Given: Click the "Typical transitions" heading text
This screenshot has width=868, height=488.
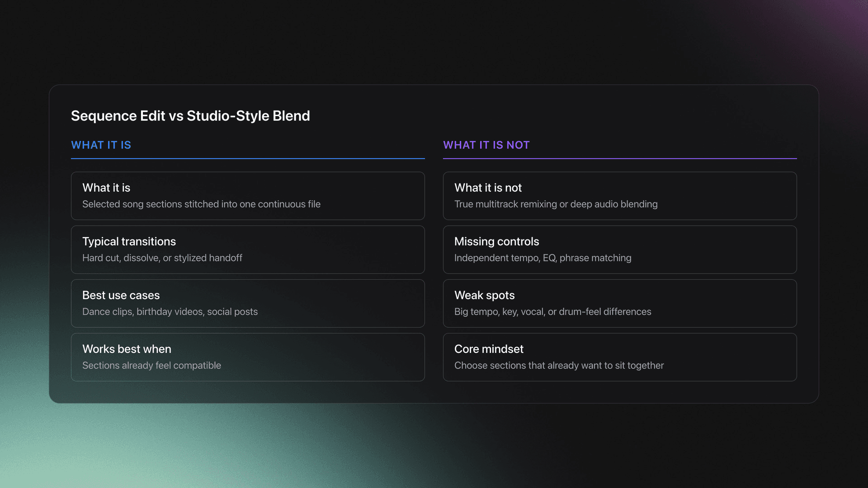Looking at the screenshot, I should [129, 241].
